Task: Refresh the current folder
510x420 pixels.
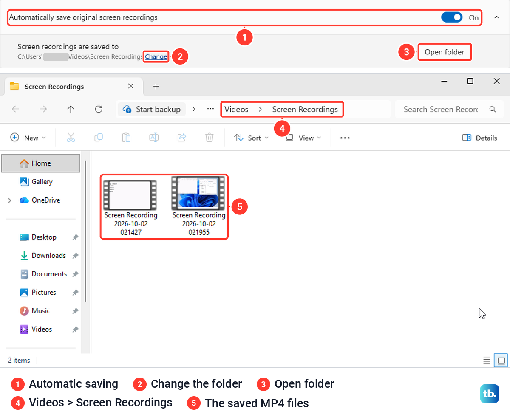Action: coord(99,109)
